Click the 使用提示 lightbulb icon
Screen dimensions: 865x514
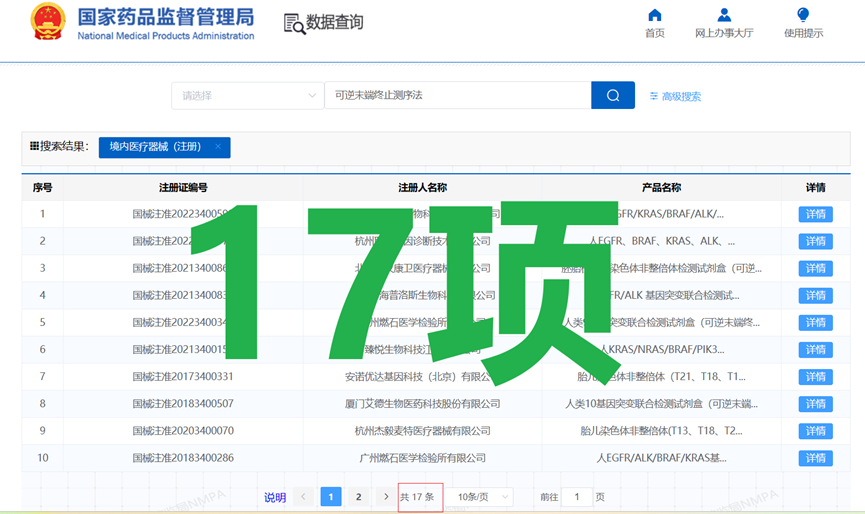[x=802, y=15]
